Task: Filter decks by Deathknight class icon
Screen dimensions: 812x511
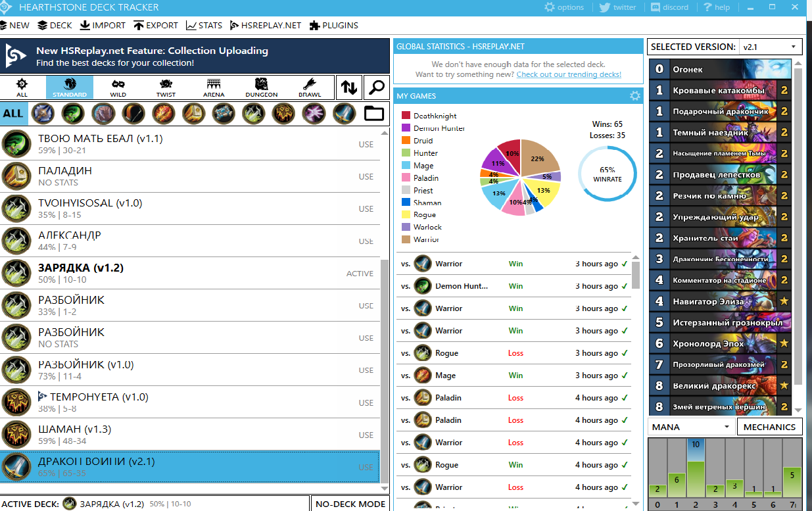Action: pos(43,113)
